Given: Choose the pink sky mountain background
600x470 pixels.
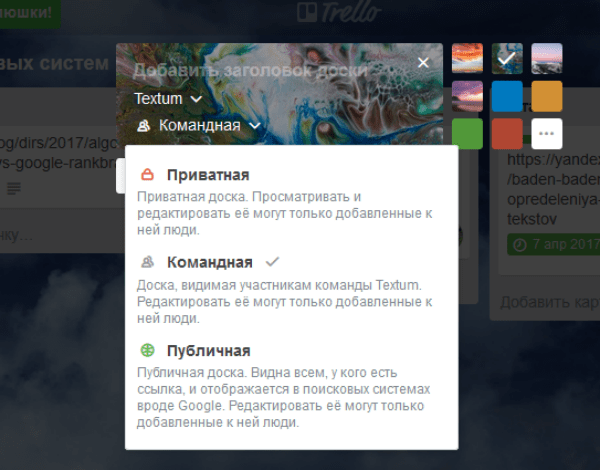Looking at the screenshot, I should 547,58.
